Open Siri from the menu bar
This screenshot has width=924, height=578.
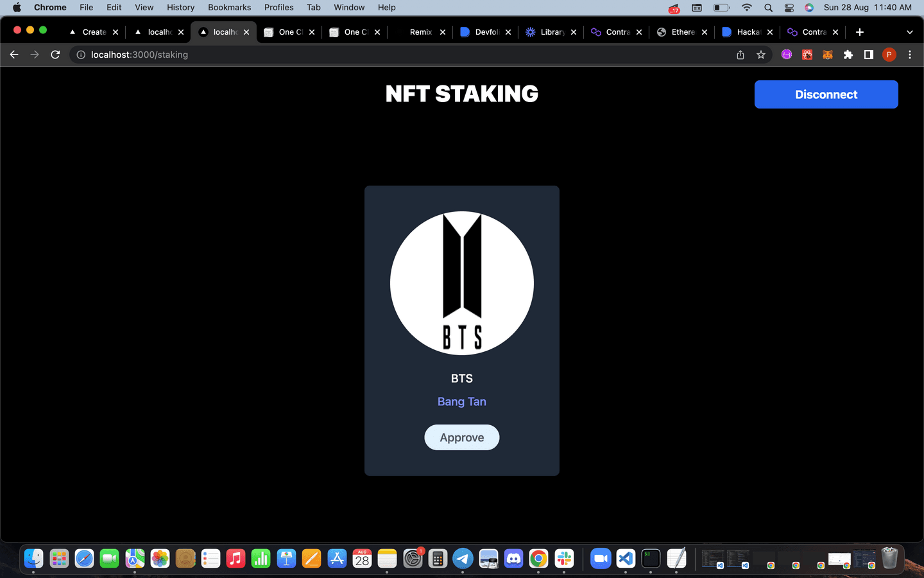coord(809,8)
